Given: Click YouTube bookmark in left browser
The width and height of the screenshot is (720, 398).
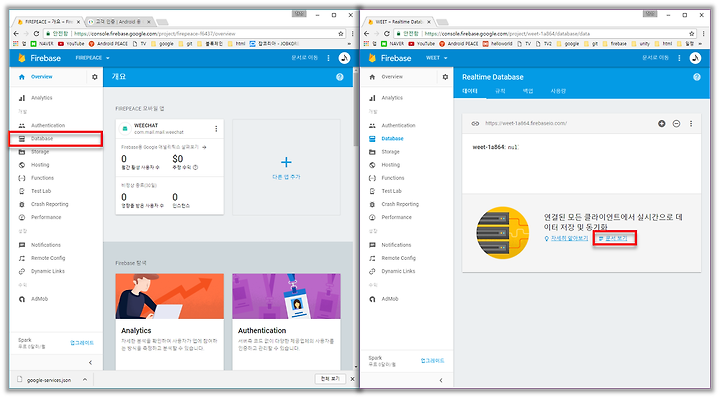Looking at the screenshot, I should pyautogui.click(x=71, y=44).
